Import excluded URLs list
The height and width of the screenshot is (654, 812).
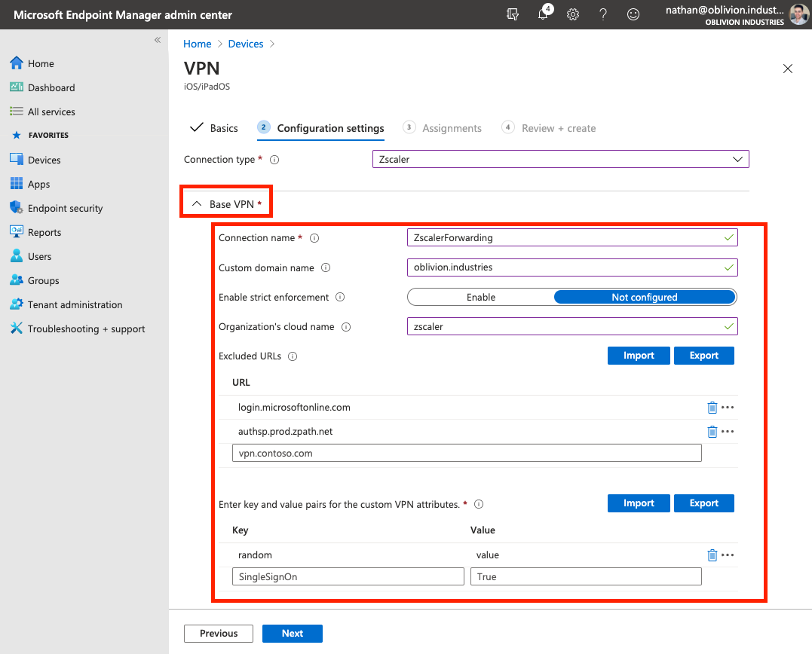point(638,356)
